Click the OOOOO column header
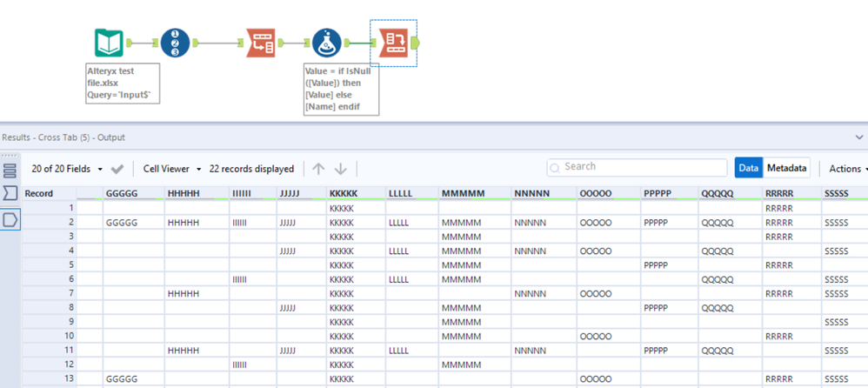The image size is (868, 388). [609, 193]
